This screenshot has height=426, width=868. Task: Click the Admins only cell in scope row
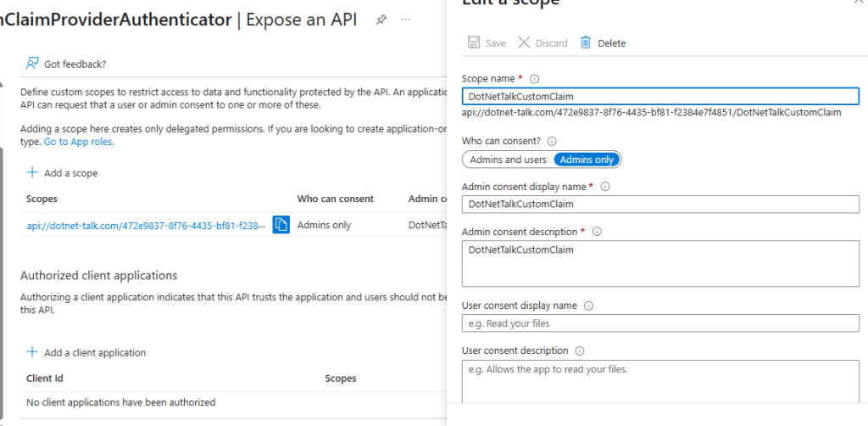[324, 225]
